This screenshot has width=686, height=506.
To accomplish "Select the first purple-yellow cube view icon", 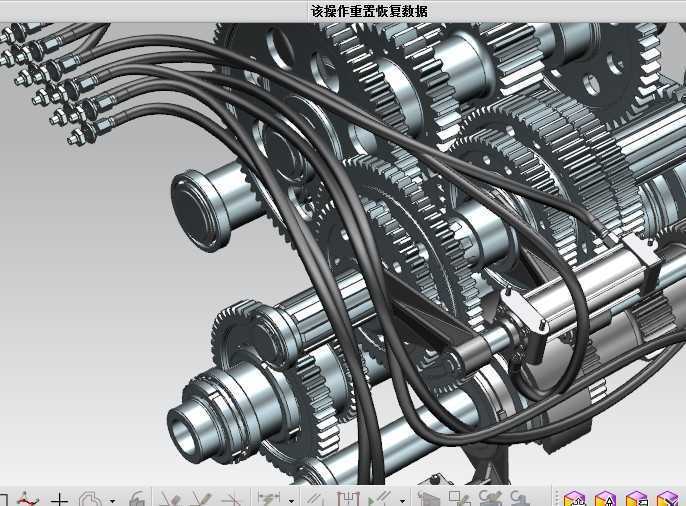I will [574, 499].
